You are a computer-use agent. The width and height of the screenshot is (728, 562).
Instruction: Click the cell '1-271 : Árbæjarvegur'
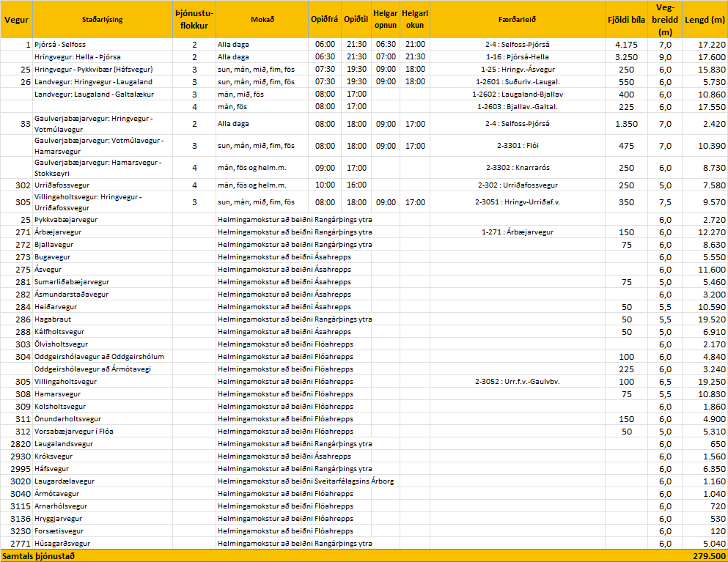point(517,232)
